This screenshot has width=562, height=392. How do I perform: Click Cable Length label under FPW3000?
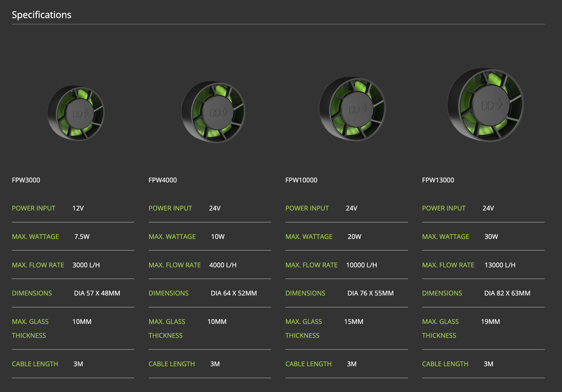(x=35, y=364)
